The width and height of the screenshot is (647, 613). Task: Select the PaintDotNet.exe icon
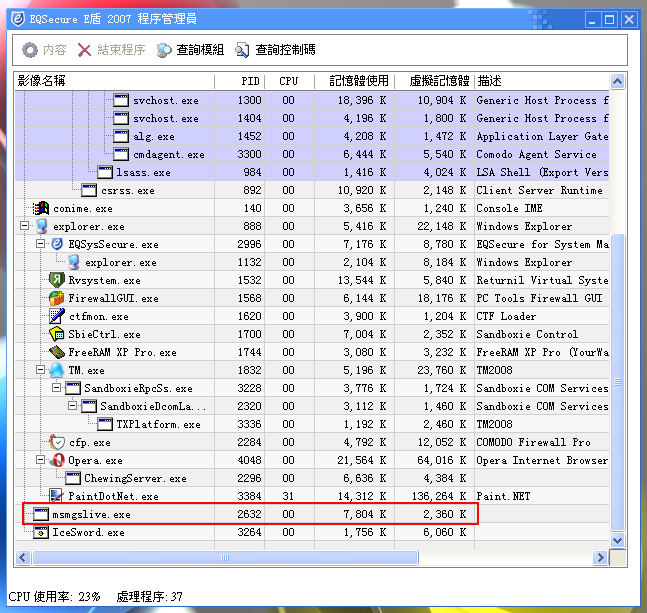(x=56, y=496)
